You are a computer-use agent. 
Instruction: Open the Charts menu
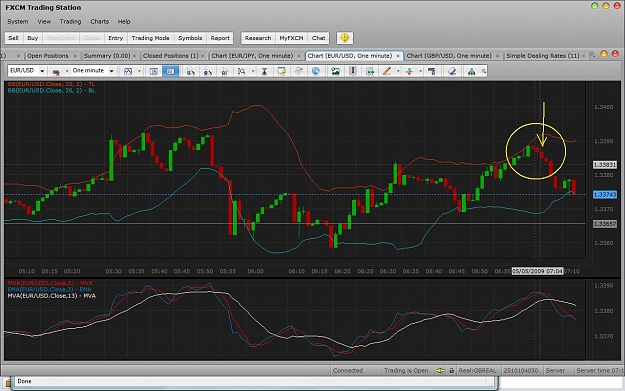click(x=100, y=22)
